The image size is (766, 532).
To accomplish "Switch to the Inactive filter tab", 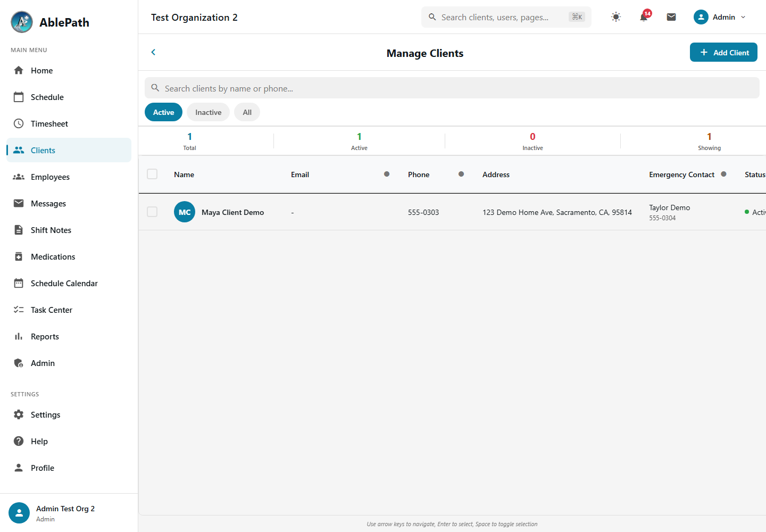I will 208,112.
